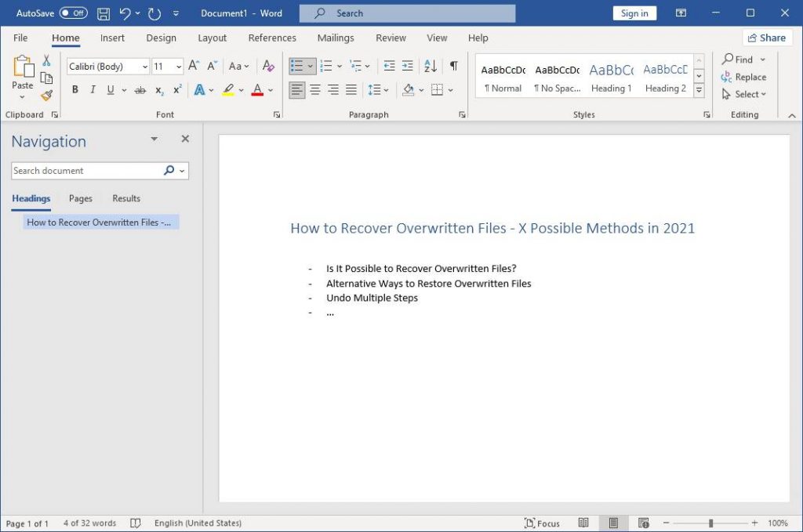Toggle center paragraph alignment
Screen dimensions: 803x532
click(x=315, y=89)
